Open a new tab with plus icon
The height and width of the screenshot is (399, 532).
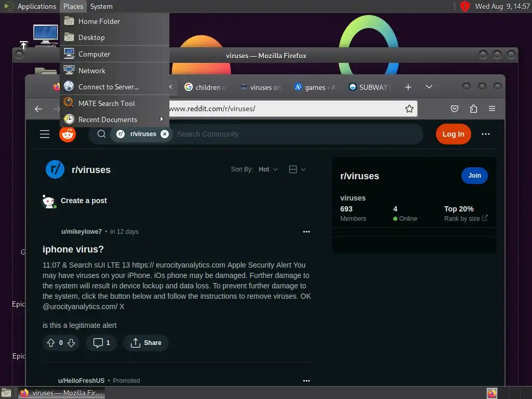coord(408,87)
